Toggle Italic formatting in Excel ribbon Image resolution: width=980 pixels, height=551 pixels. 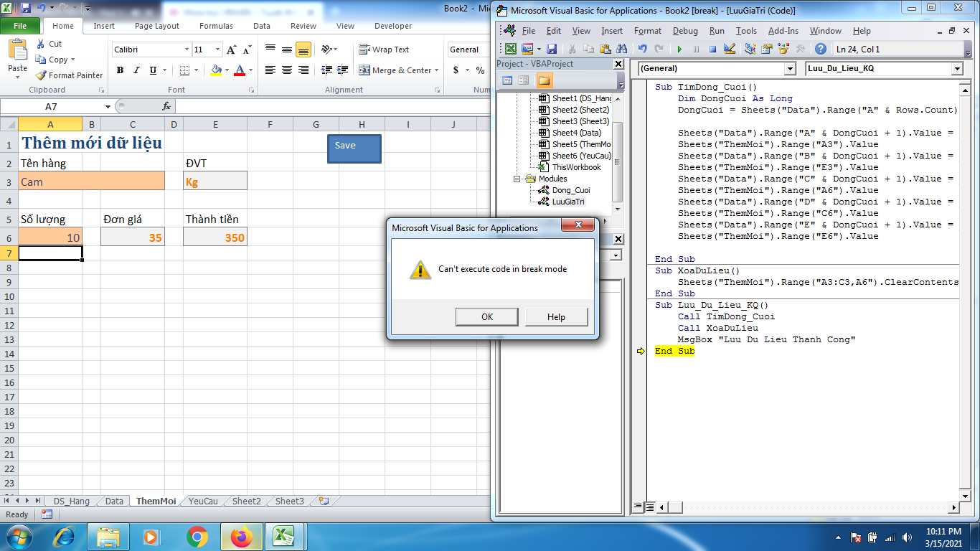(136, 70)
